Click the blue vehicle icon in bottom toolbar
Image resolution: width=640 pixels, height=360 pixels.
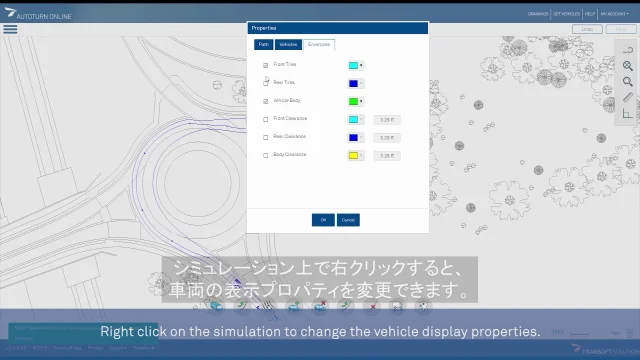point(216,306)
